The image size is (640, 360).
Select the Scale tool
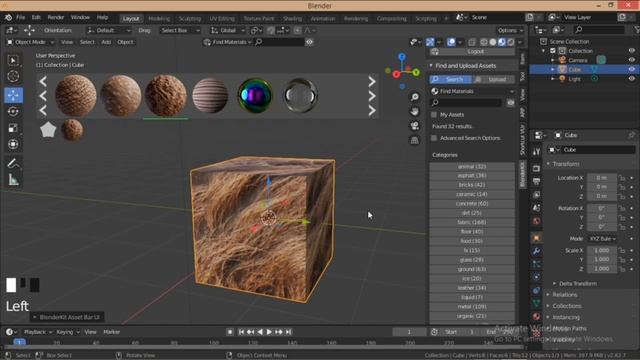pyautogui.click(x=13, y=128)
